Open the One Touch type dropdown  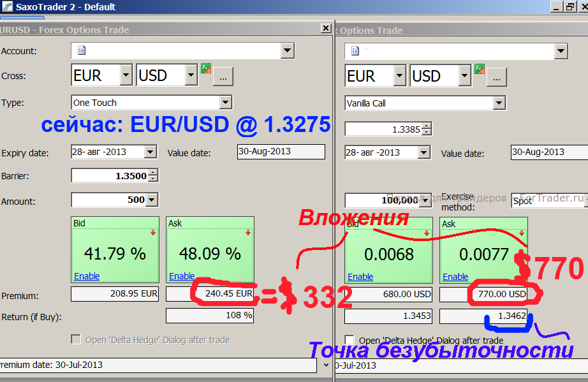[x=225, y=102]
